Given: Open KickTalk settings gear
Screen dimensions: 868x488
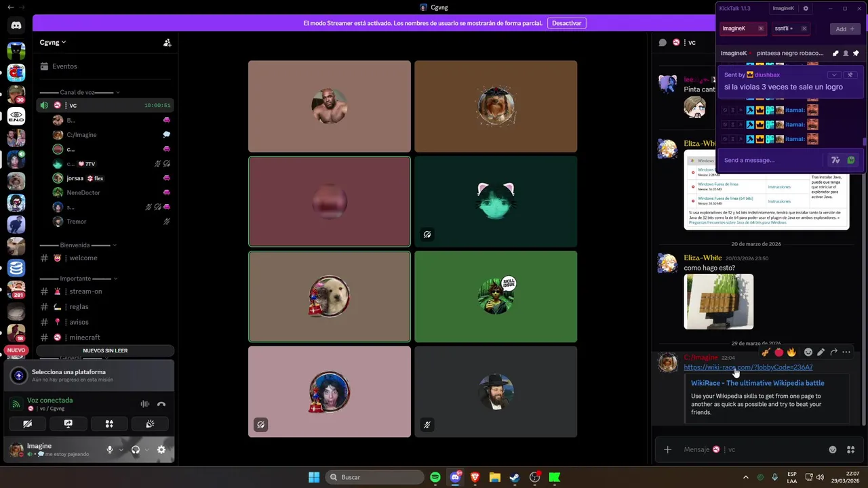Looking at the screenshot, I should click(x=806, y=8).
